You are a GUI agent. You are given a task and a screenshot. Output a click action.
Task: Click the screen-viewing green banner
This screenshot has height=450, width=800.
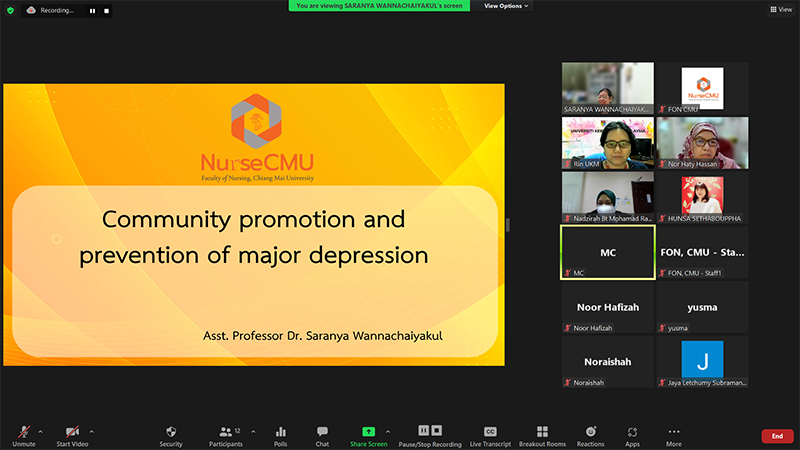(x=379, y=6)
